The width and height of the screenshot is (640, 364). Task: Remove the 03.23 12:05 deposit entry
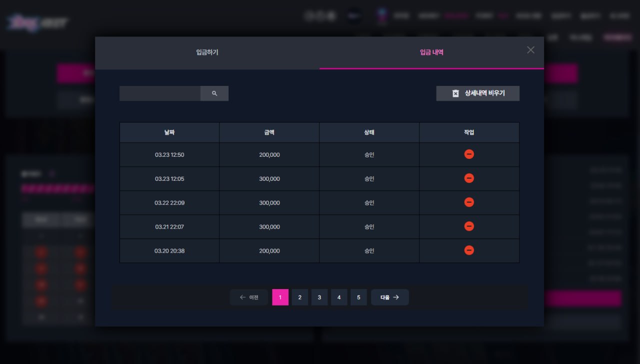pyautogui.click(x=469, y=178)
